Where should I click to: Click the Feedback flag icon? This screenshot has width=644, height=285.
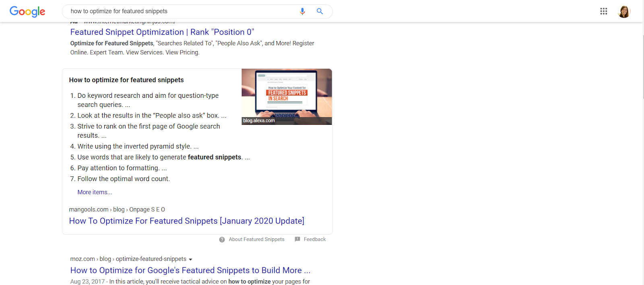coord(297,239)
